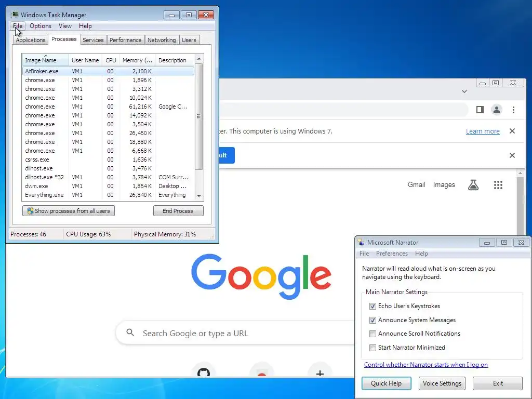Screen dimensions: 532x399
Task: Select dllhost.exe row with 3,476 K
Action: click(108, 168)
